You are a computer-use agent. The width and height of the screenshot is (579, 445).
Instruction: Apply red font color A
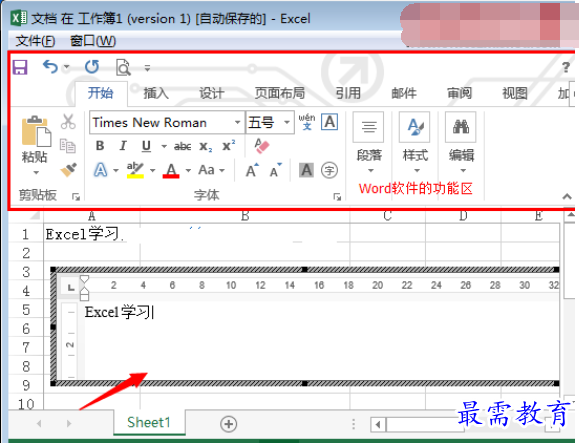click(171, 170)
